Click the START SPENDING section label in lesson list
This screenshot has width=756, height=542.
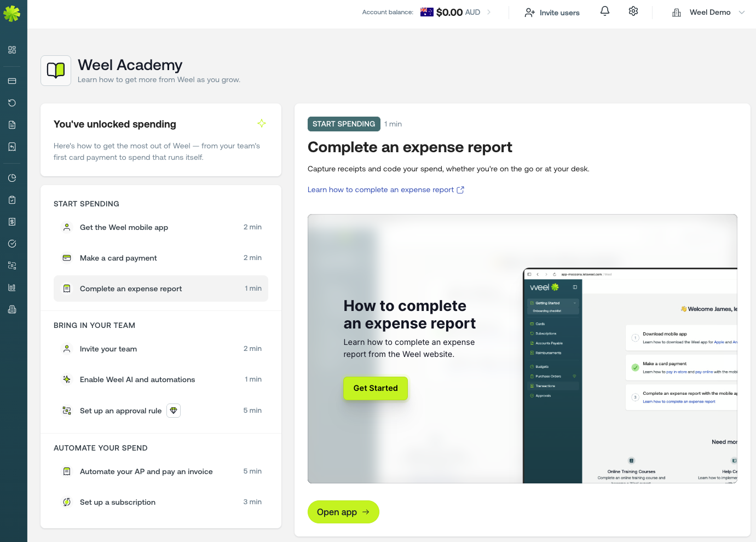[x=86, y=204]
